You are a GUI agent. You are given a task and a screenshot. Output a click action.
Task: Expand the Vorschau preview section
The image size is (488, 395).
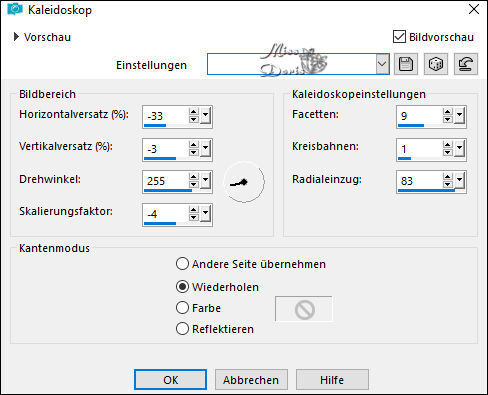(x=16, y=37)
